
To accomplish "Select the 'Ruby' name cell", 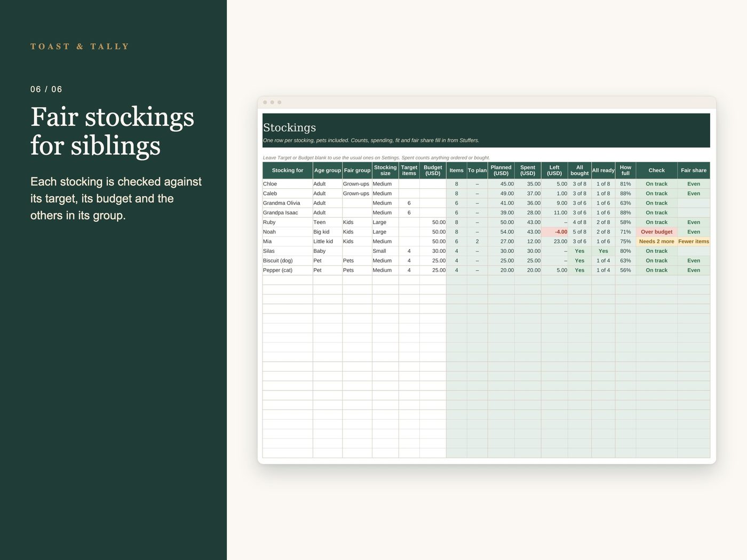I will 288,222.
